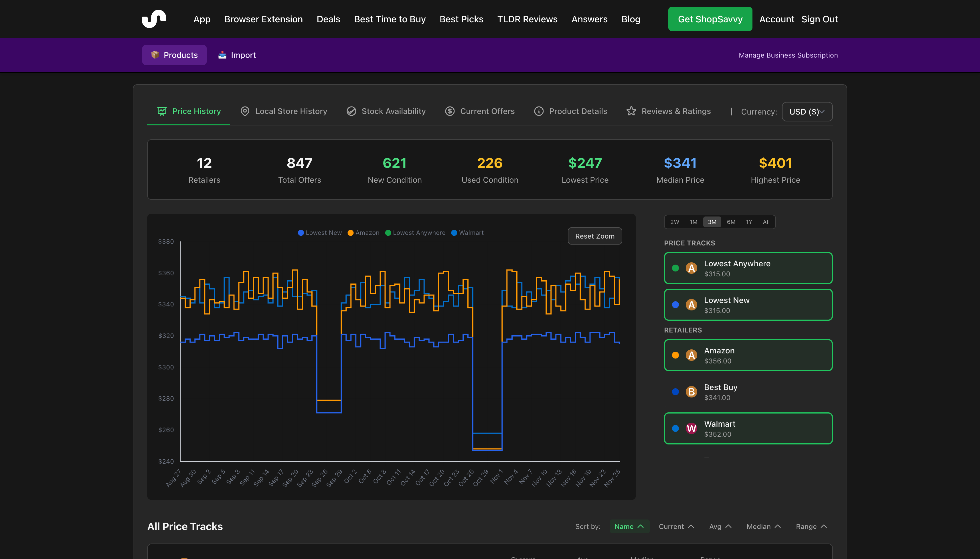Click the Stock Availability checkmark icon
Viewport: 980px width, 559px height.
point(351,111)
